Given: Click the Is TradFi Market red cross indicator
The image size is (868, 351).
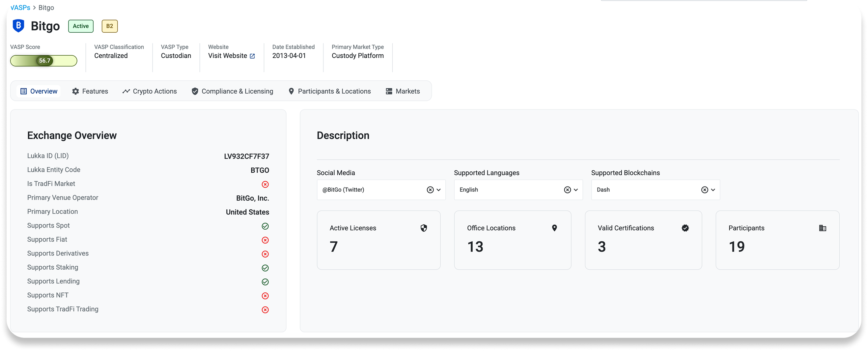Looking at the screenshot, I should tap(265, 185).
